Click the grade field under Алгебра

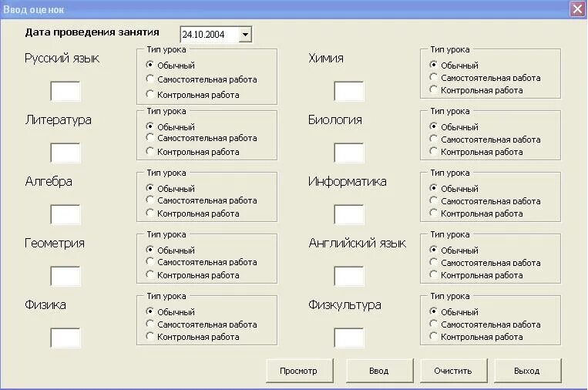click(66, 214)
